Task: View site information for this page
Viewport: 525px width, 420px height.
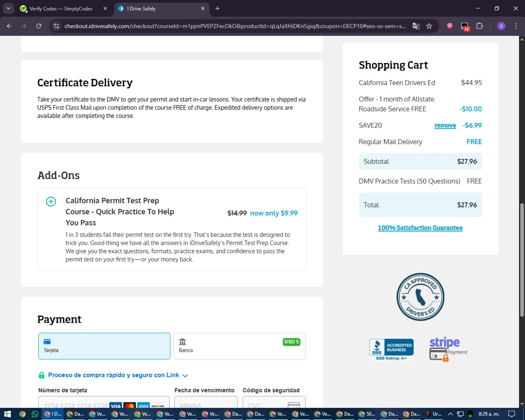Action: (56, 26)
